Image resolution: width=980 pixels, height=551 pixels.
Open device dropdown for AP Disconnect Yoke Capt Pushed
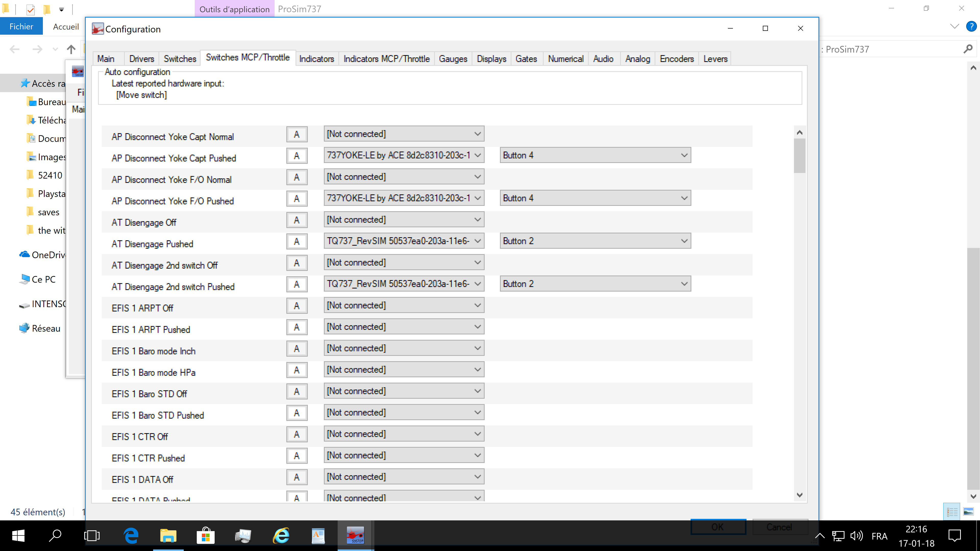(x=404, y=155)
